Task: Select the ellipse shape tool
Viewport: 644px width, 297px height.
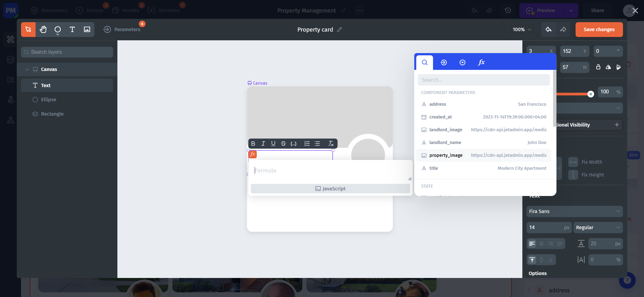Action: point(57,29)
